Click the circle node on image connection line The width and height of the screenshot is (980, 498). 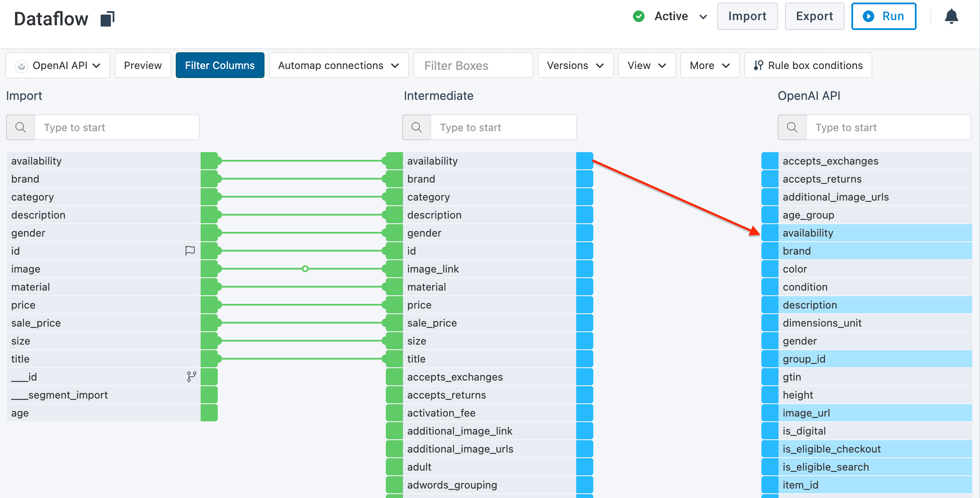tap(305, 269)
